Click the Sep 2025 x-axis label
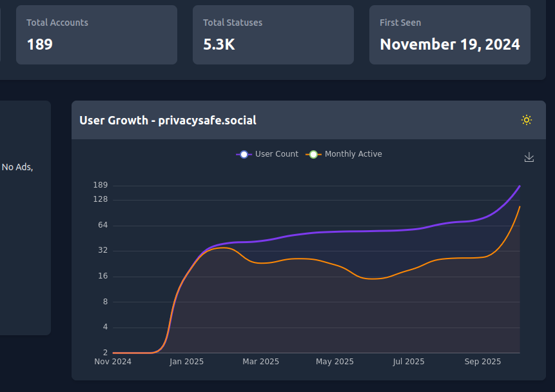 pyautogui.click(x=483, y=362)
